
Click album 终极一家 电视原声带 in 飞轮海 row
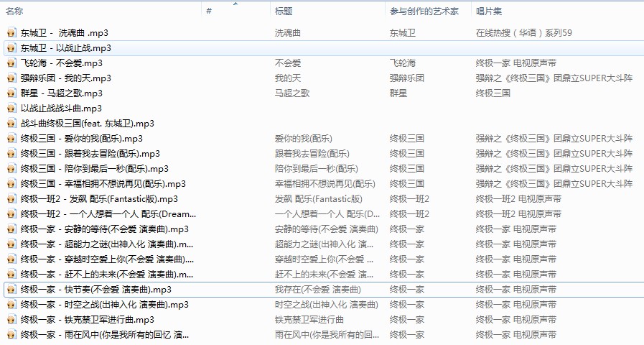516,63
